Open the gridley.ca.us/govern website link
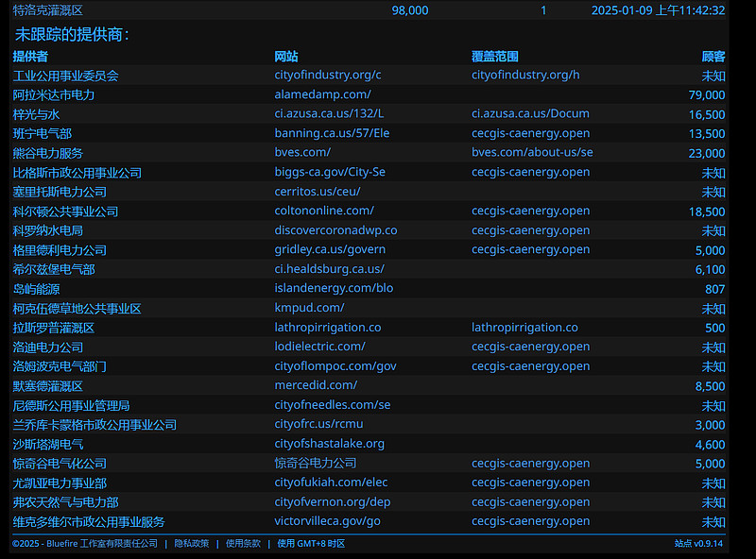The height and width of the screenshot is (559, 756). click(330, 249)
